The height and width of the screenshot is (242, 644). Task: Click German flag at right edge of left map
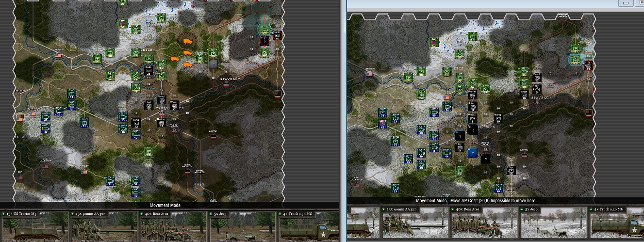point(277,94)
